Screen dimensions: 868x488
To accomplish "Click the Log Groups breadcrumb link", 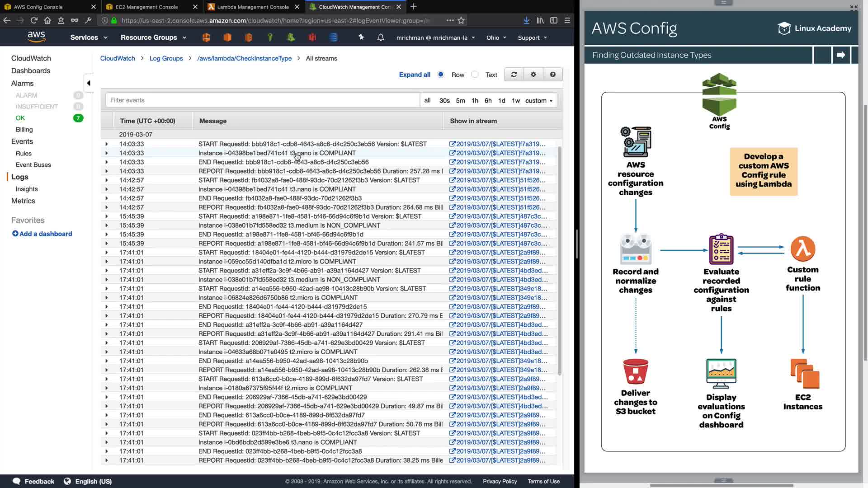I will coord(166,58).
